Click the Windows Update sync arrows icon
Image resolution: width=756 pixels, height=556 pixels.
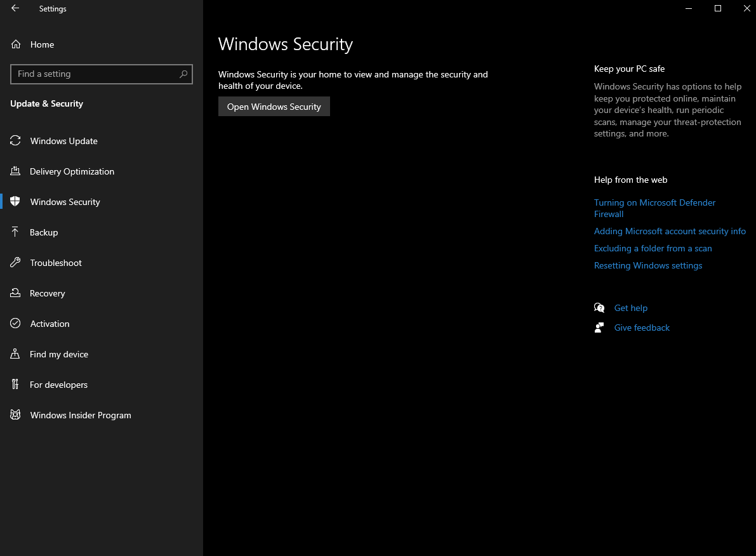click(x=15, y=140)
